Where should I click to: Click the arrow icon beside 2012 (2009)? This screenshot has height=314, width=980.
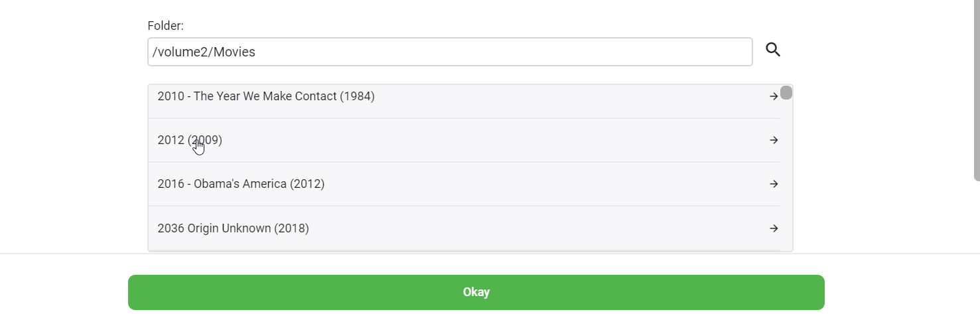(774, 140)
